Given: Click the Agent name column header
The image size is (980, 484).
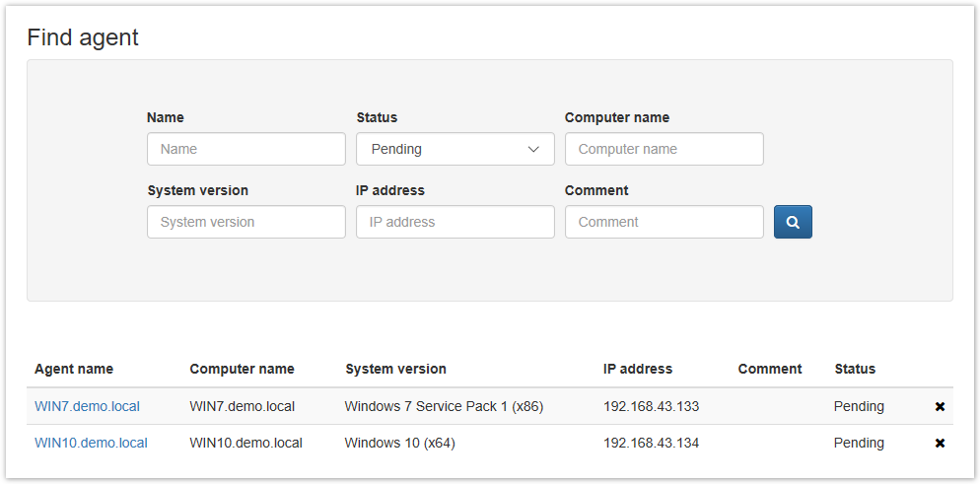Looking at the screenshot, I should tap(74, 369).
